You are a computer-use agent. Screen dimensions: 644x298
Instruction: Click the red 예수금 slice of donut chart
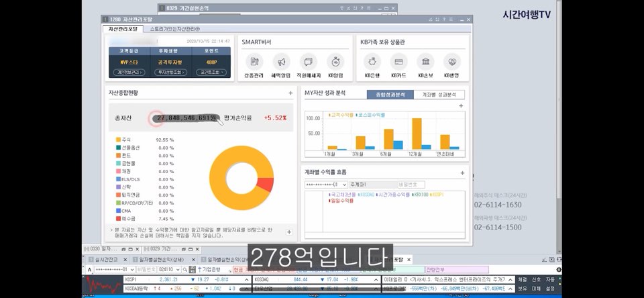(266, 185)
